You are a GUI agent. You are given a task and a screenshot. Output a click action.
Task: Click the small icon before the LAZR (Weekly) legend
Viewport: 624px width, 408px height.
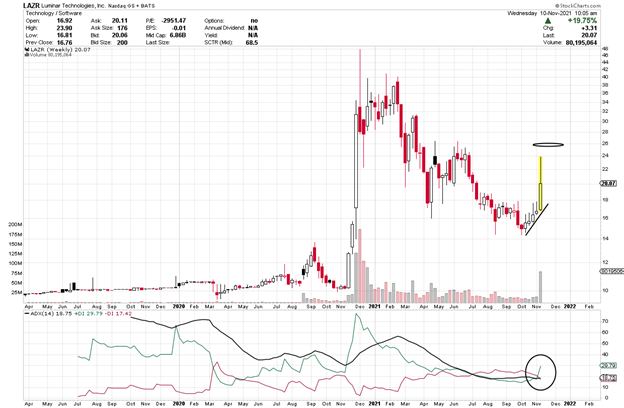27,49
